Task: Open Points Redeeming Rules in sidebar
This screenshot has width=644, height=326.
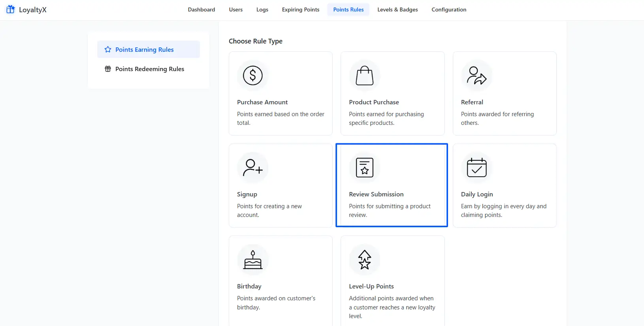Action: click(x=149, y=69)
